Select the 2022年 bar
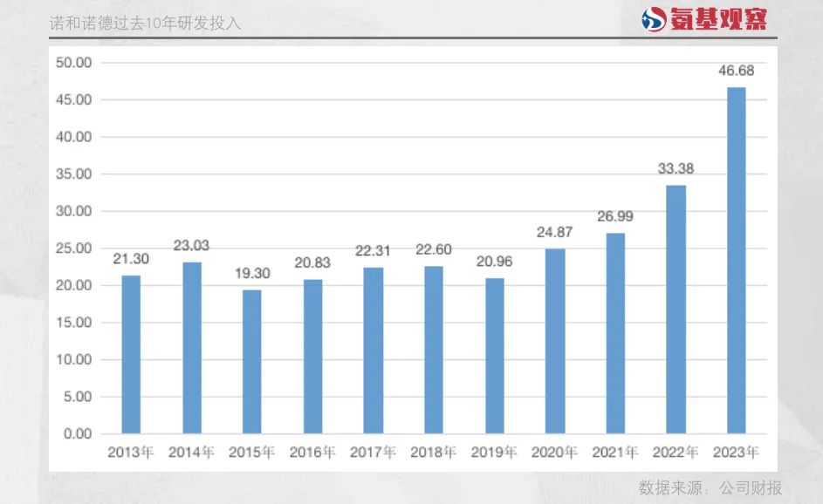The height and width of the screenshot is (504, 823). pos(676,310)
